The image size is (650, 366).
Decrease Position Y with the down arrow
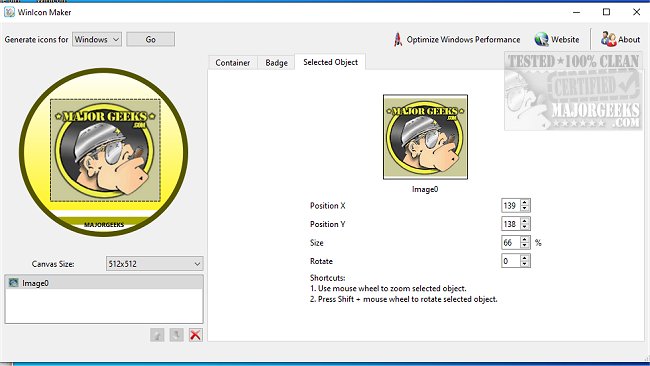[525, 227]
